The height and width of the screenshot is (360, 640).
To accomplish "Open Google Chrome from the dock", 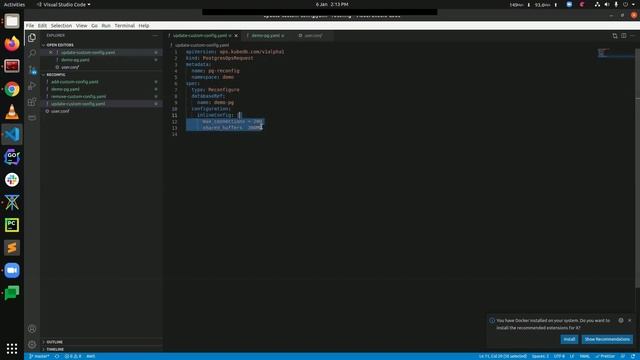I will (12, 89).
